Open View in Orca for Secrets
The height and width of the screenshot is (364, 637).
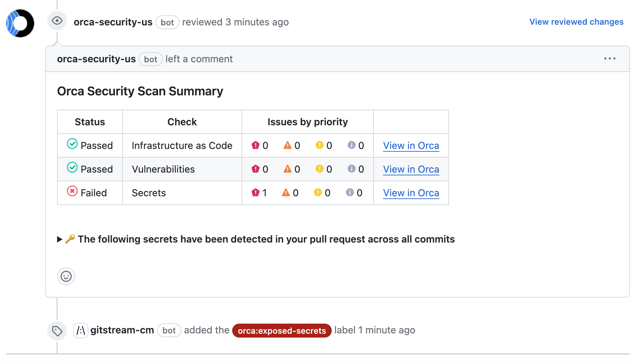pyautogui.click(x=411, y=193)
